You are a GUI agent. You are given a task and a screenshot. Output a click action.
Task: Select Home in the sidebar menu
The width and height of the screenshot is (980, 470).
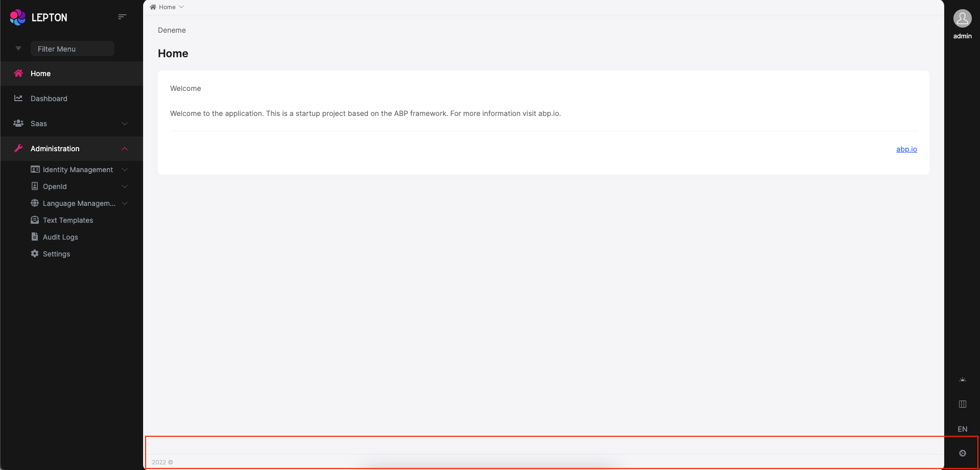point(40,73)
